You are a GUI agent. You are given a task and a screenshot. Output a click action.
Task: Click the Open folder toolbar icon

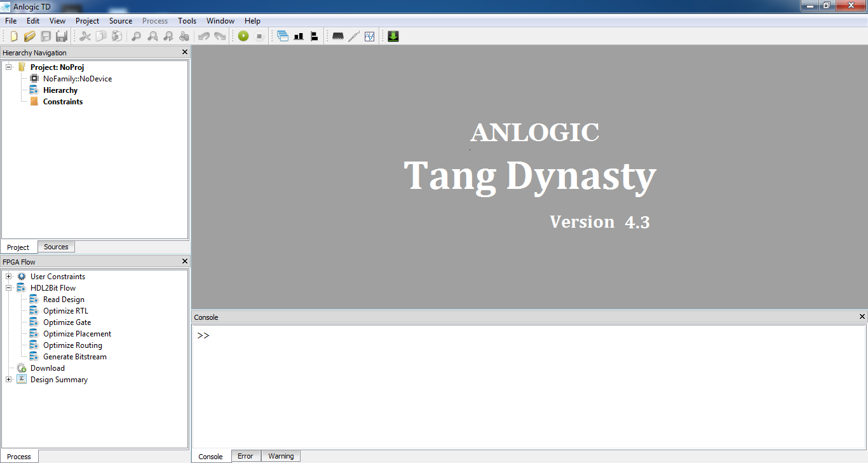tap(29, 36)
